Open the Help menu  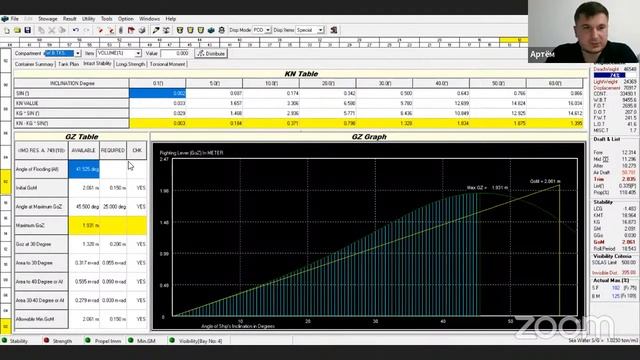(x=171, y=19)
